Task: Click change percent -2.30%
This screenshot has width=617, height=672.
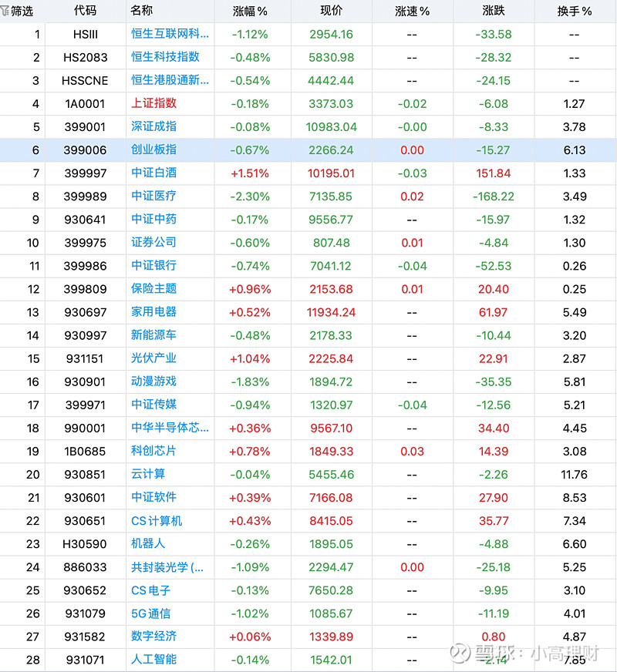Action: [250, 197]
